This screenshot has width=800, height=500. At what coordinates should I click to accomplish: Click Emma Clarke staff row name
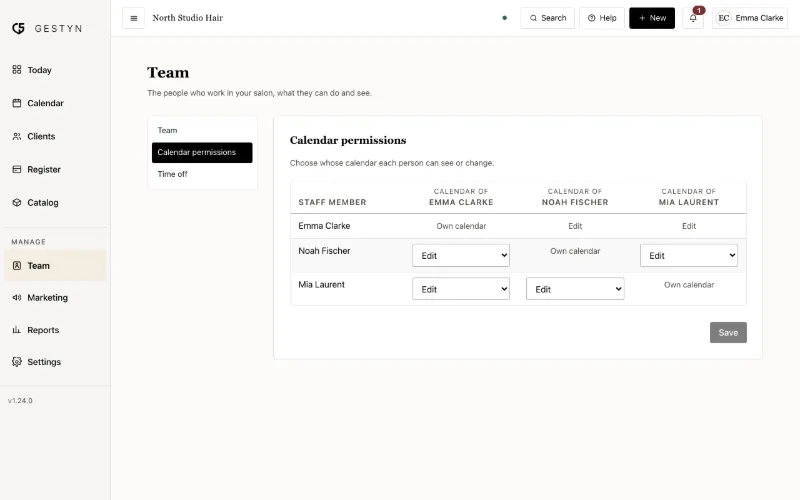pos(324,226)
